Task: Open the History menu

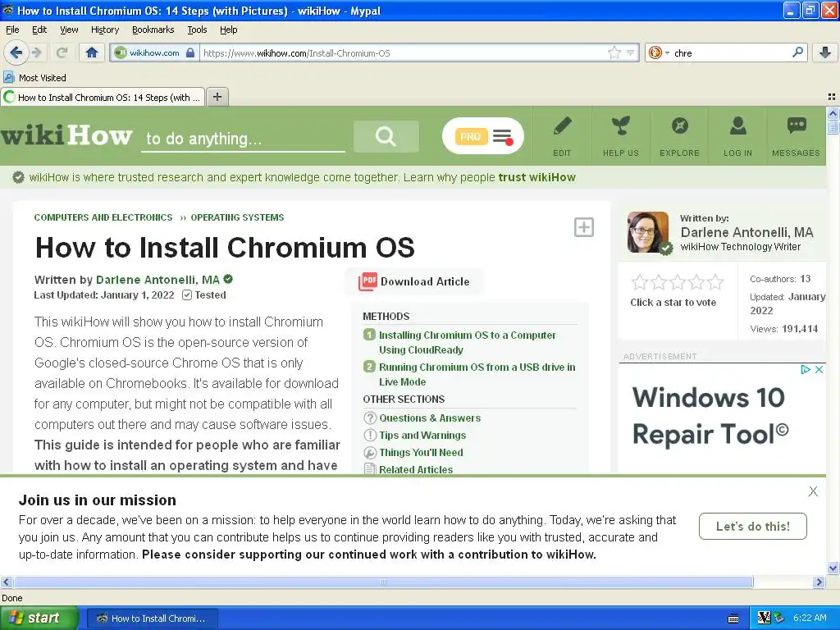Action: (105, 30)
